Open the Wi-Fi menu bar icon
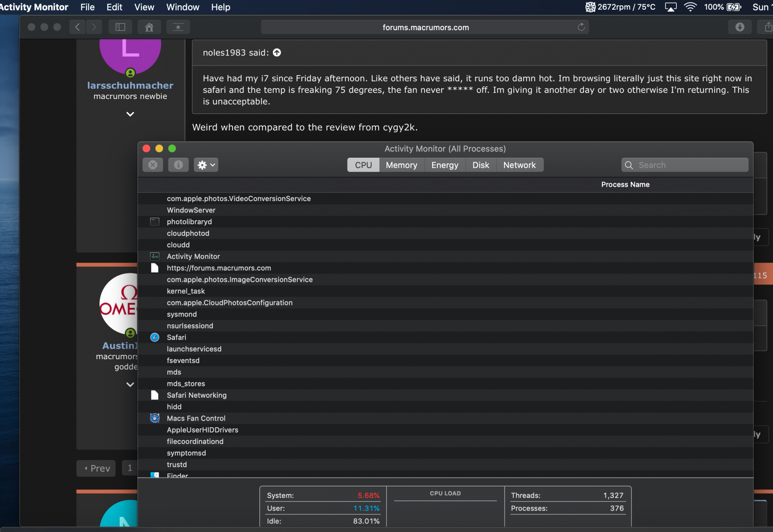773x532 pixels. (x=690, y=7)
